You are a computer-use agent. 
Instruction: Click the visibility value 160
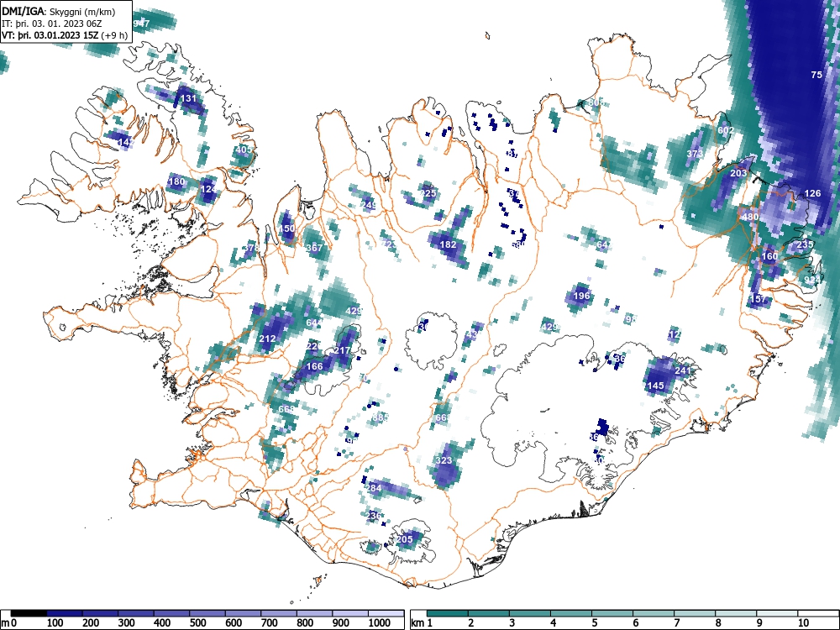769,256
